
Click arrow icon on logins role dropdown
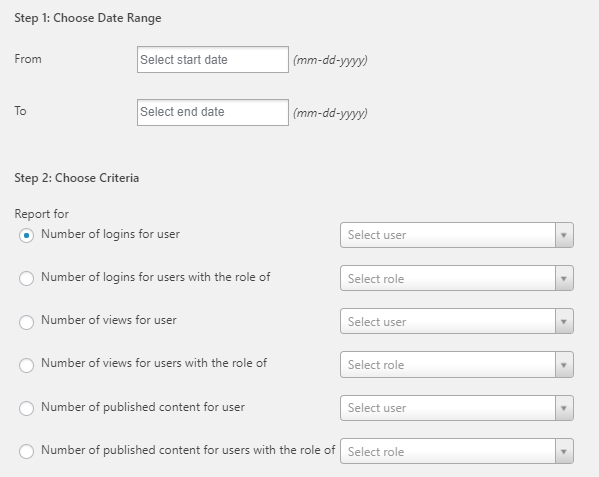[564, 278]
